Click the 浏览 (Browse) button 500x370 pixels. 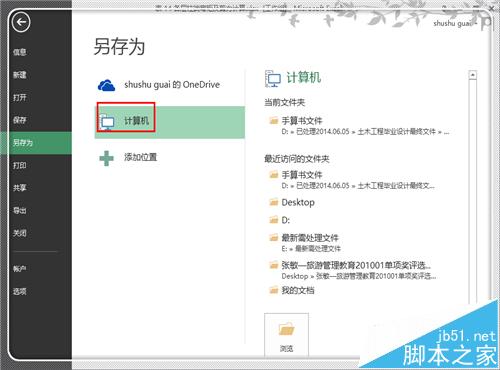click(x=286, y=335)
